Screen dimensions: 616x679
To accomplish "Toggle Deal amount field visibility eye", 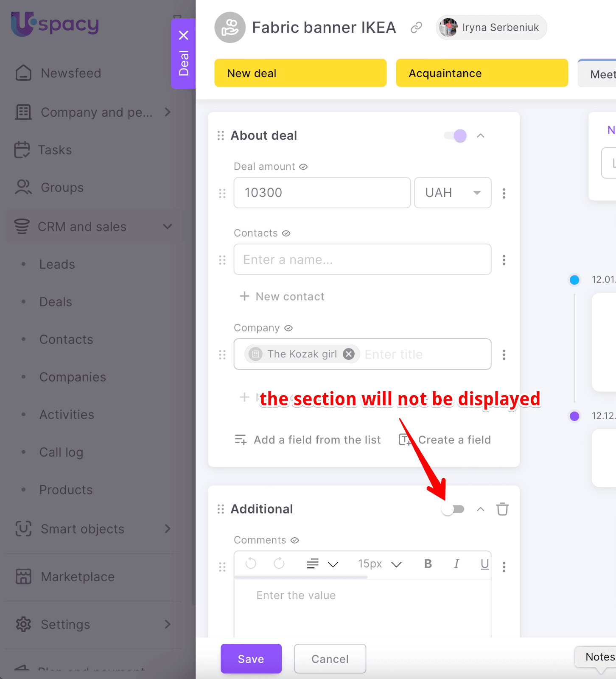I will pos(303,167).
